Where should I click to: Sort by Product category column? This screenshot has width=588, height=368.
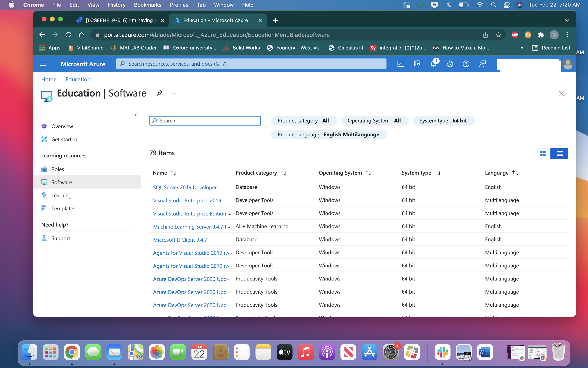(x=261, y=173)
